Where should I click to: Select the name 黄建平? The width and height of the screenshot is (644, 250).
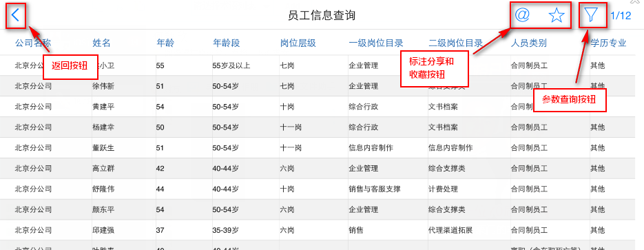[x=103, y=107]
